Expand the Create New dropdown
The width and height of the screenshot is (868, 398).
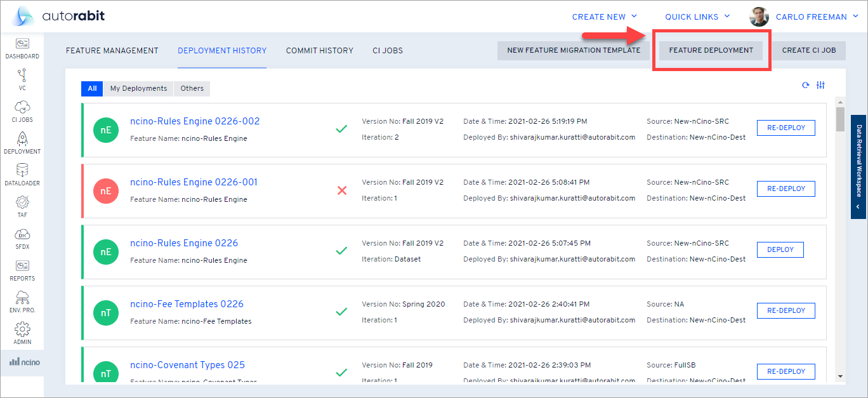[x=604, y=17]
